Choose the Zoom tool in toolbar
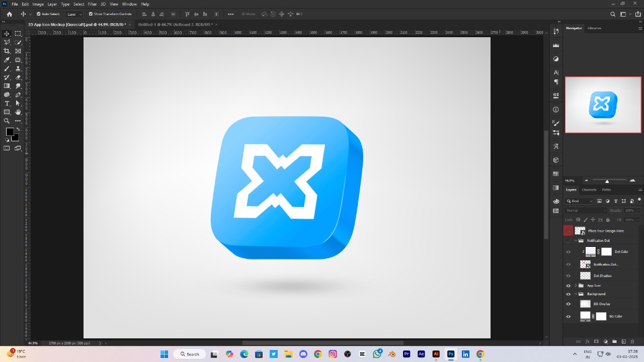644x362 pixels. (7, 121)
